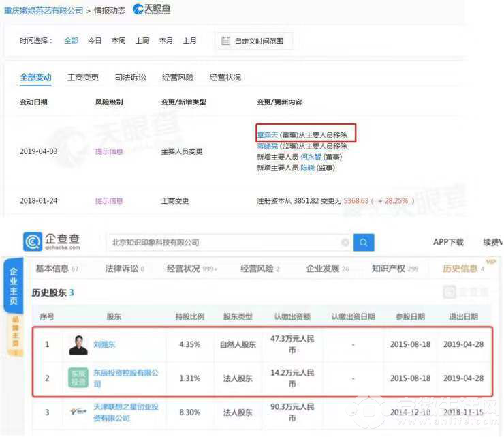This screenshot has height=437, width=504.
Task: Click the 天津联想之星 company logo
Action: 78,411
